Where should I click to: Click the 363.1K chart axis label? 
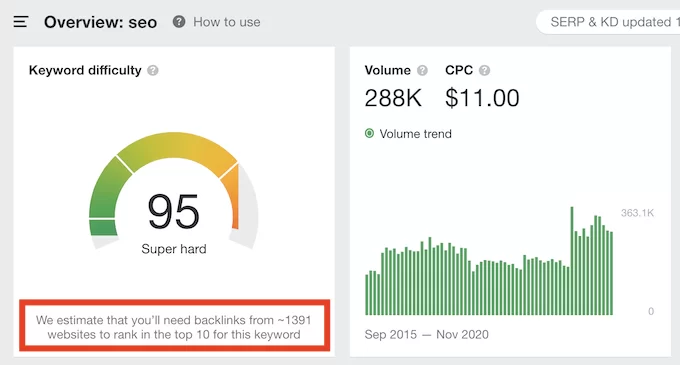(637, 213)
